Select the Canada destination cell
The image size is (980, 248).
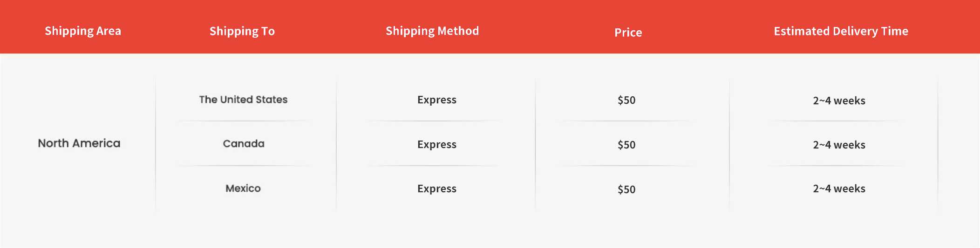tap(244, 144)
